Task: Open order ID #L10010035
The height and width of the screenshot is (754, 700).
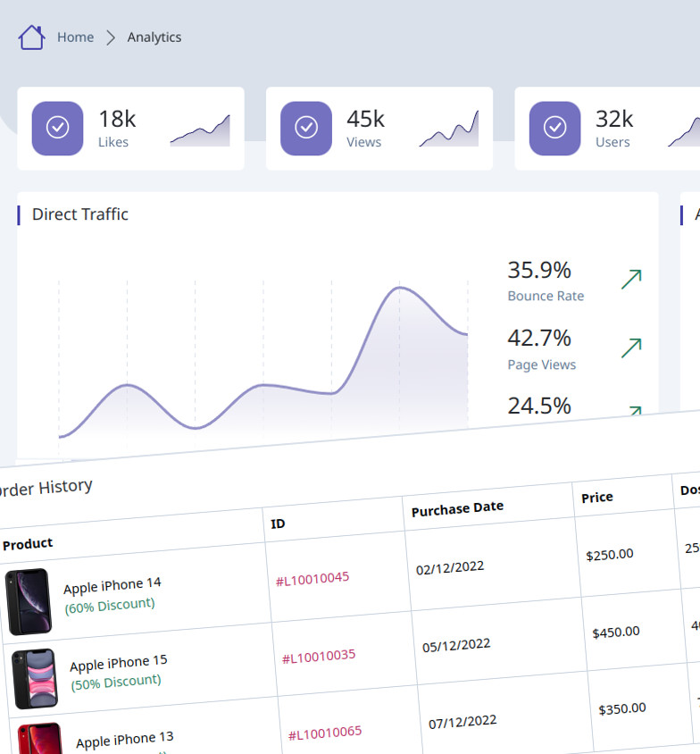Action: pos(319,657)
